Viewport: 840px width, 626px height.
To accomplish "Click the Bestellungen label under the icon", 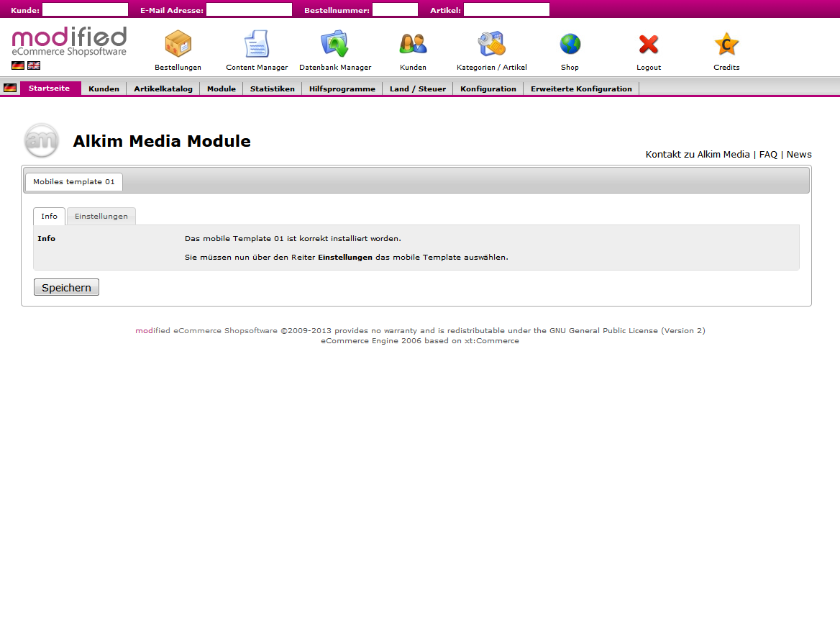I will tap(178, 68).
